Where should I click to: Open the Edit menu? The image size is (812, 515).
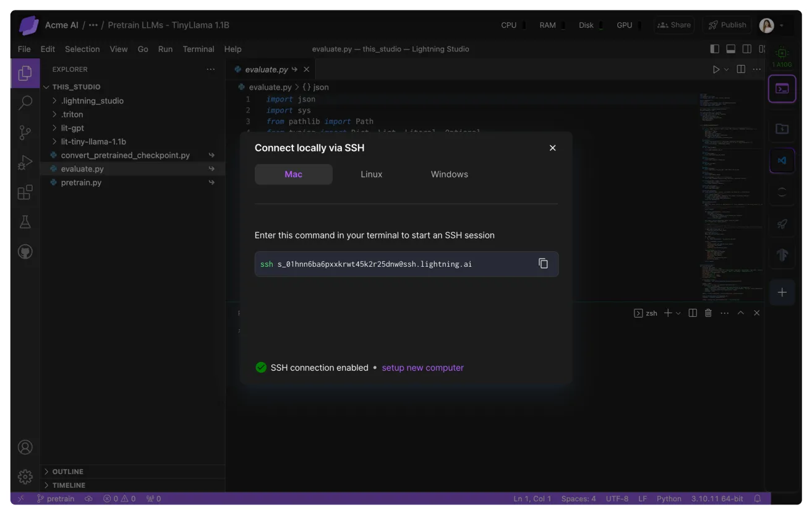[x=48, y=49]
